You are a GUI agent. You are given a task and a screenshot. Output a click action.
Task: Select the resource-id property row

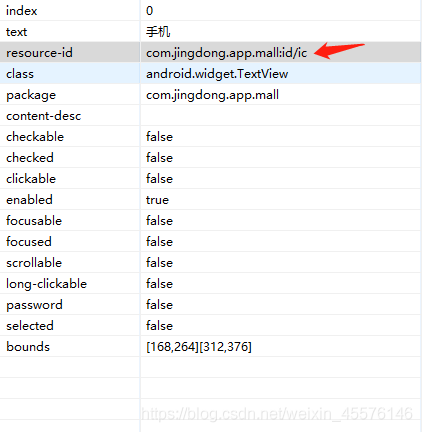210,52
